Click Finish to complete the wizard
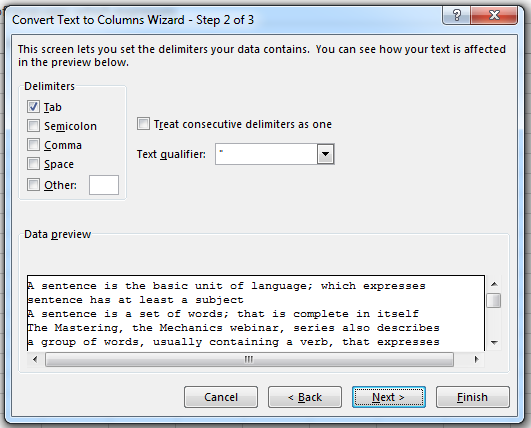This screenshot has height=428, width=531. click(473, 397)
